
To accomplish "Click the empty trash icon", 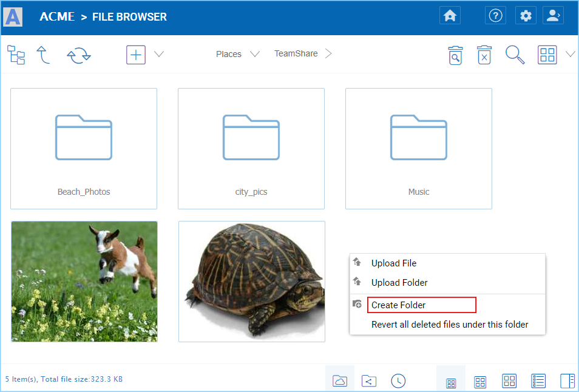I will coord(484,55).
